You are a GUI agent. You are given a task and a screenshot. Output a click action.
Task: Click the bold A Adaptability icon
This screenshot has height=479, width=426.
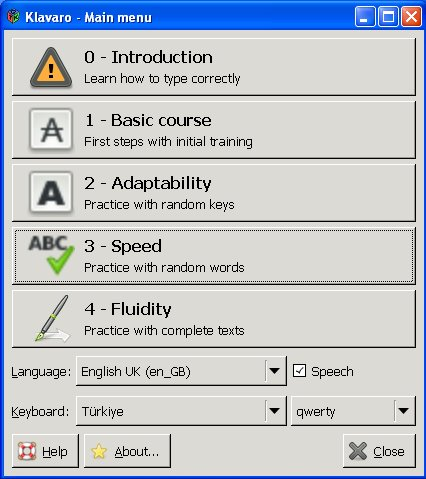(x=51, y=192)
